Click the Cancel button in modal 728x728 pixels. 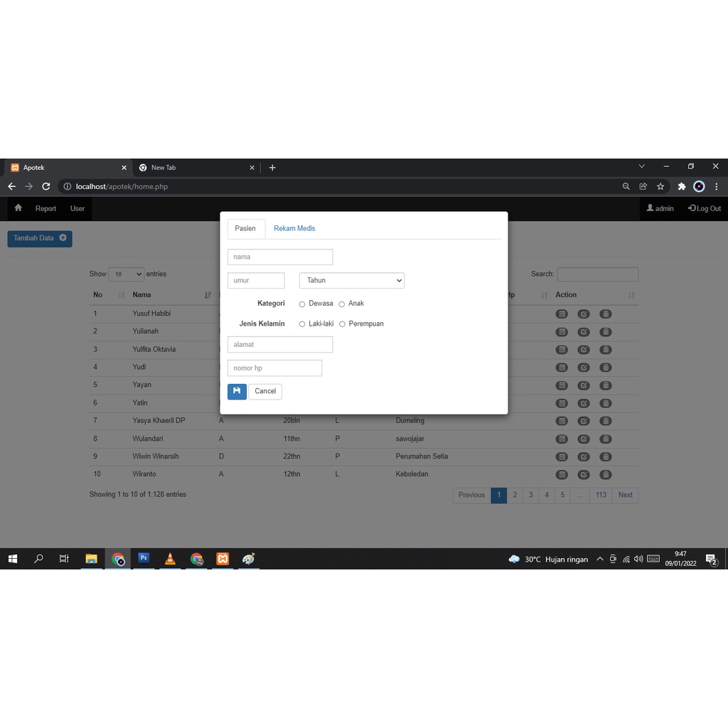[x=265, y=392]
